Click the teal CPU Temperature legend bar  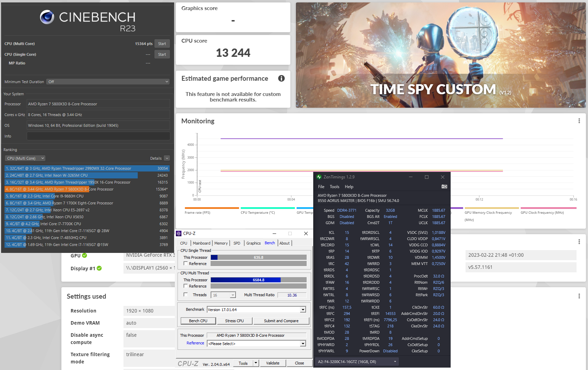(x=268, y=208)
